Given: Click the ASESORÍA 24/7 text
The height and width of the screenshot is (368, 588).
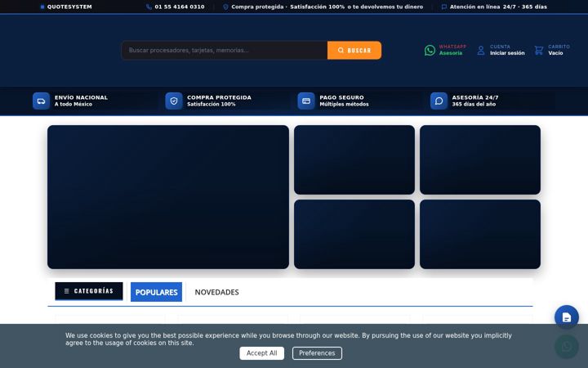Looking at the screenshot, I should pyautogui.click(x=475, y=97).
